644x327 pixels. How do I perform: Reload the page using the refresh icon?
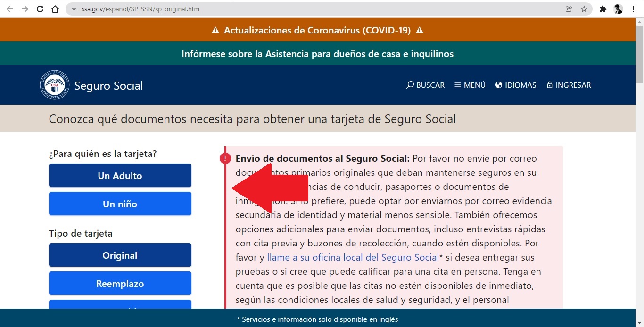point(40,8)
